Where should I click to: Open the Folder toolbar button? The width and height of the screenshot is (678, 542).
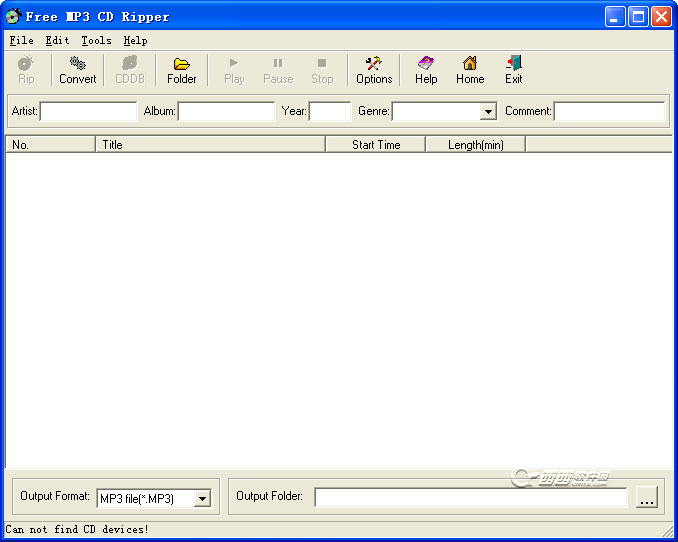[182, 70]
